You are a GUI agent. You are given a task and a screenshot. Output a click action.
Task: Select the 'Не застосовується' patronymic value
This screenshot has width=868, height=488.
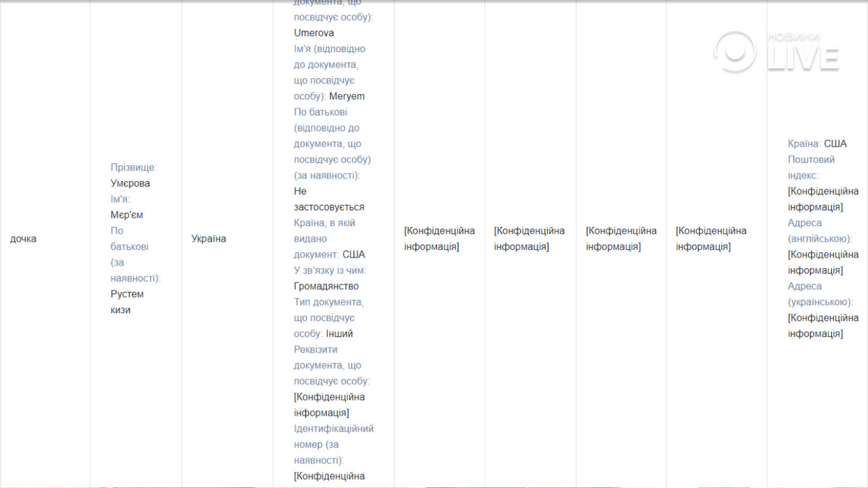(x=329, y=200)
